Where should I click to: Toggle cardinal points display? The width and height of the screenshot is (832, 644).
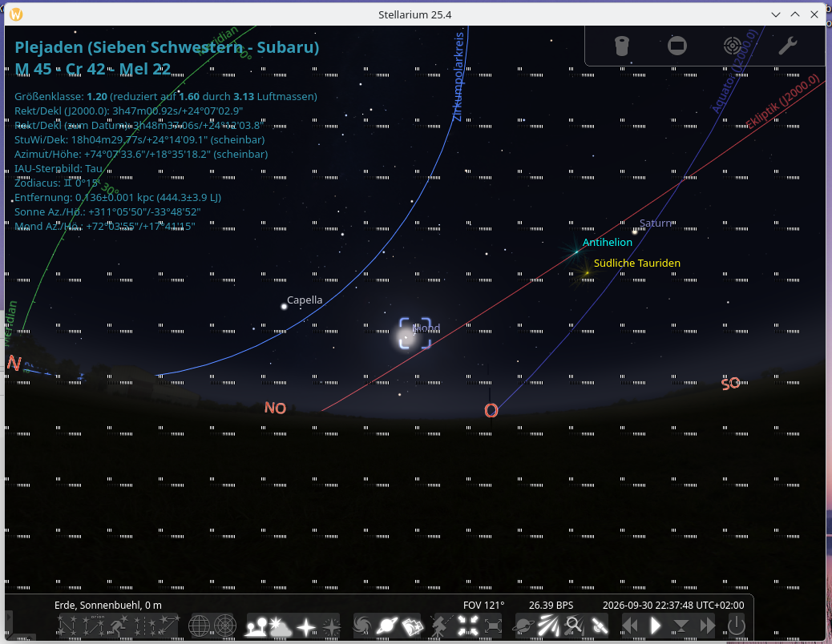click(x=306, y=626)
